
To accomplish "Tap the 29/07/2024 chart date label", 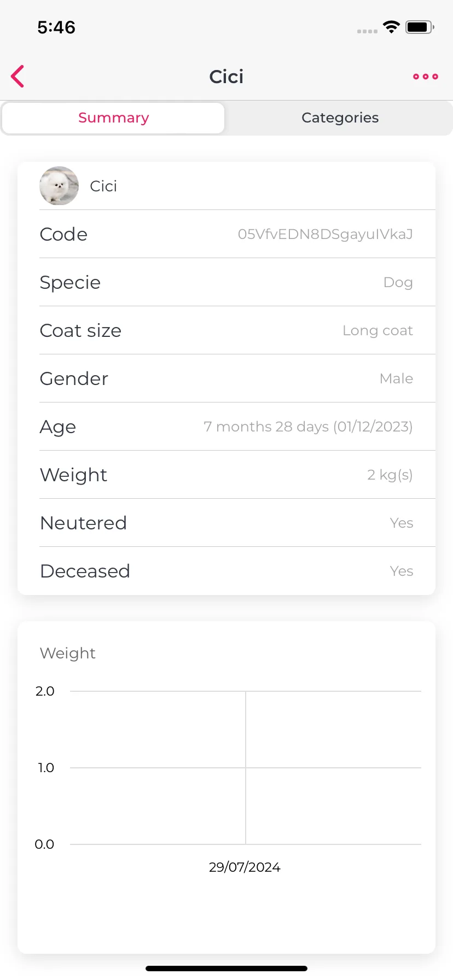I will tap(245, 867).
